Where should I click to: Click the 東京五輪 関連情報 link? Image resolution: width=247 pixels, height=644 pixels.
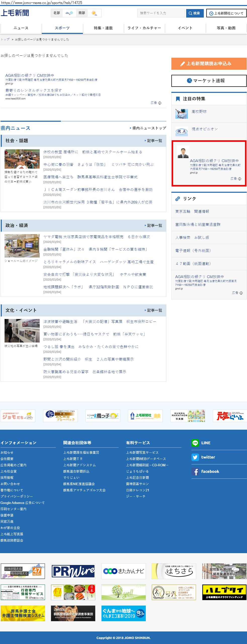[192, 211]
